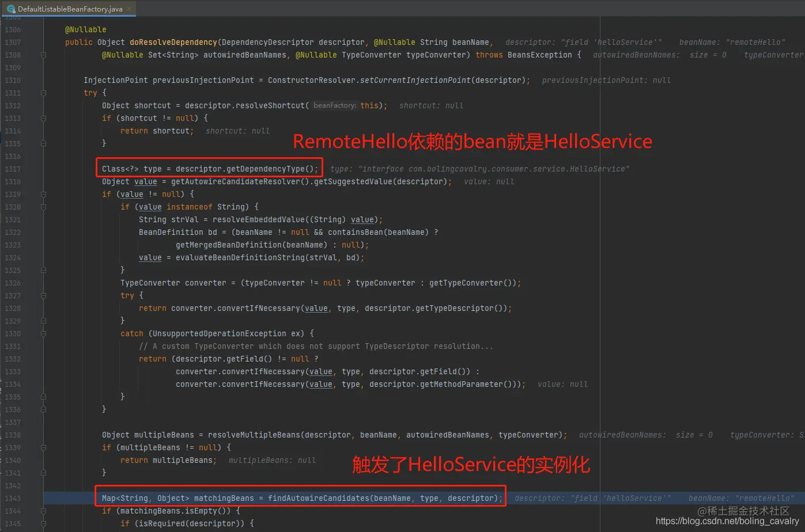
Task: Collapse the inner try block at line 1327
Action: pos(43,296)
